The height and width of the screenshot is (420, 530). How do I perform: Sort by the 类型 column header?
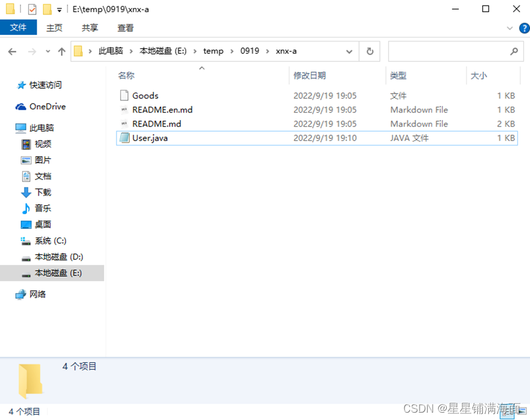pyautogui.click(x=398, y=75)
